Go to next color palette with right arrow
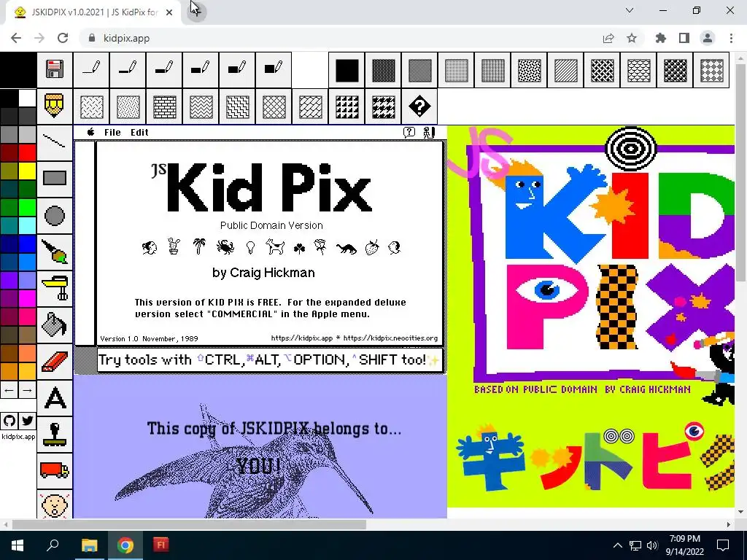 point(27,391)
